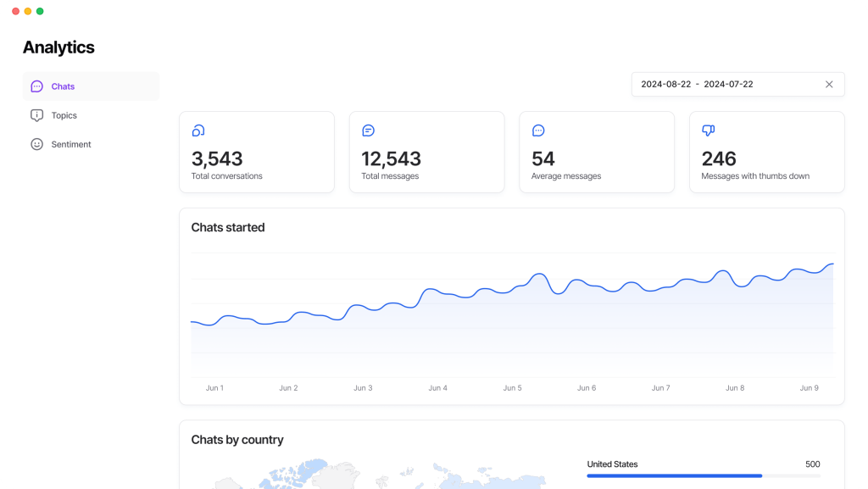Click the chat bubble icon on Total messages card
The width and height of the screenshot is (868, 489).
[368, 130]
